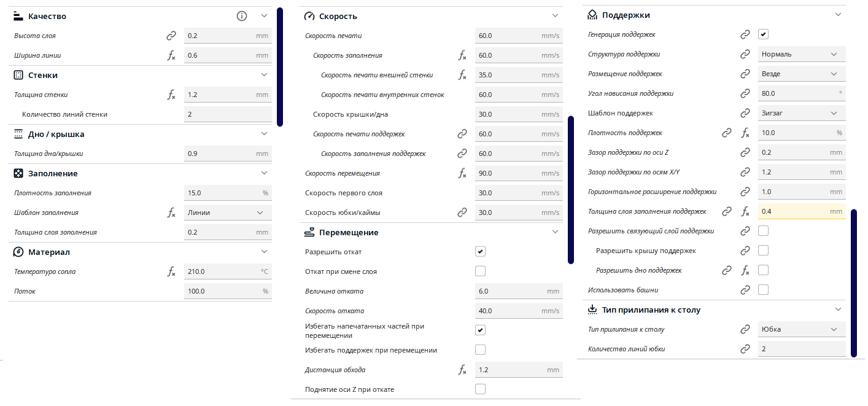Image resolution: width=868 pixels, height=406 pixels.
Task: Uncheck the Генерация поддержек checkbox
Action: (x=764, y=34)
